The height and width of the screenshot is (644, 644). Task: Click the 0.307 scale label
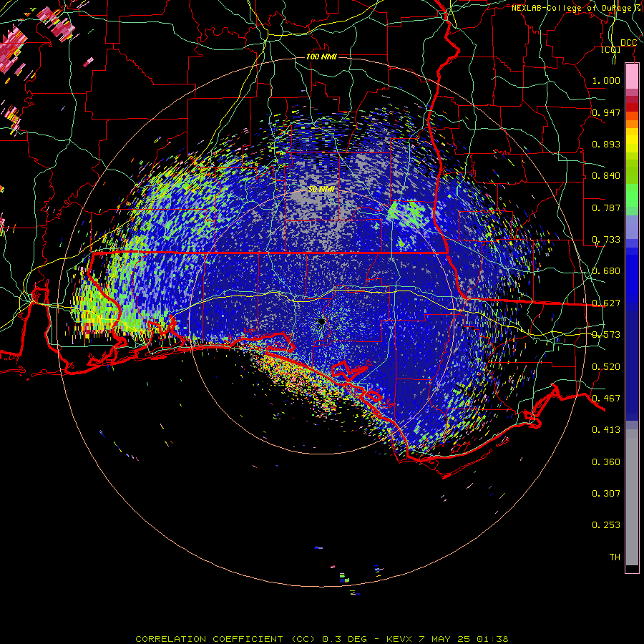[606, 494]
